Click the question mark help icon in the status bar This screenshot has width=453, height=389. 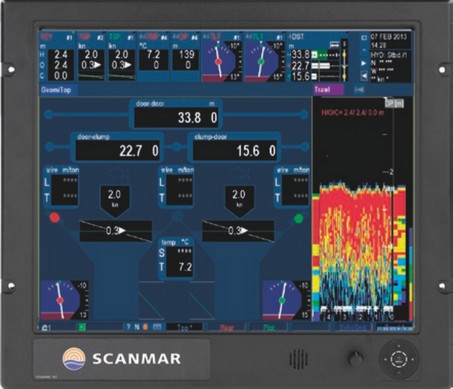[128, 327]
